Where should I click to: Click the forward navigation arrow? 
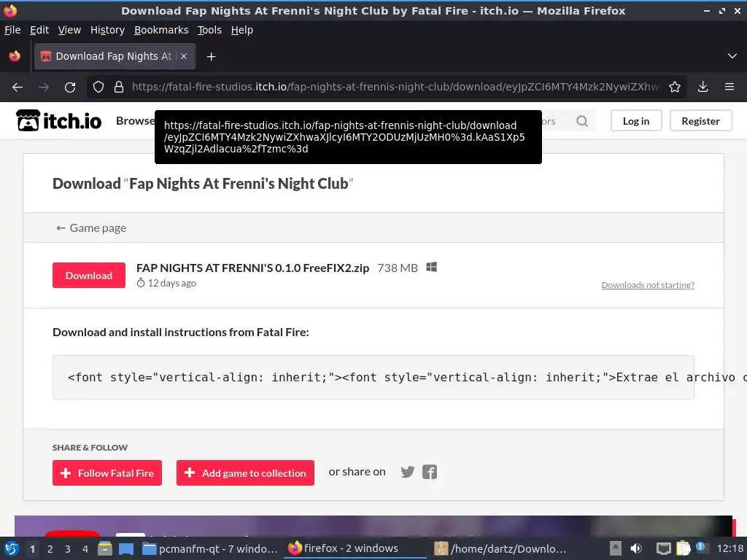[x=44, y=87]
